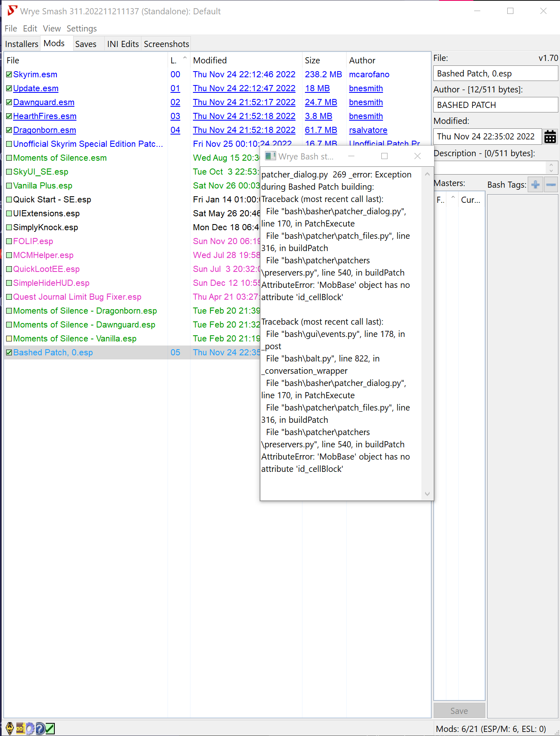Sort masters by the Cur... column header
The image size is (560, 736).
tap(471, 200)
